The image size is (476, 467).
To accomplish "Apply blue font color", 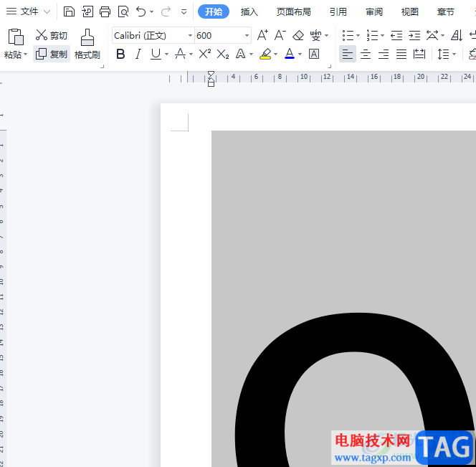I will pyautogui.click(x=290, y=54).
